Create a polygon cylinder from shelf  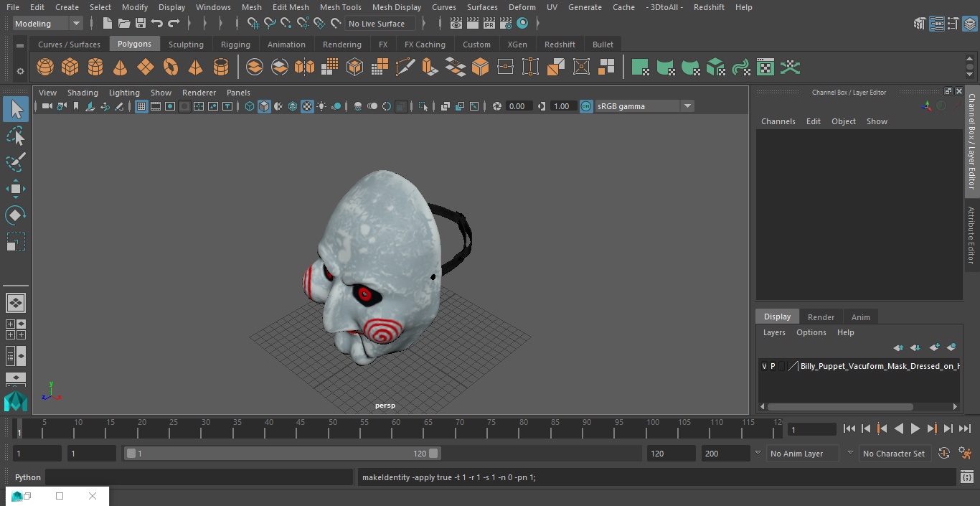point(95,67)
